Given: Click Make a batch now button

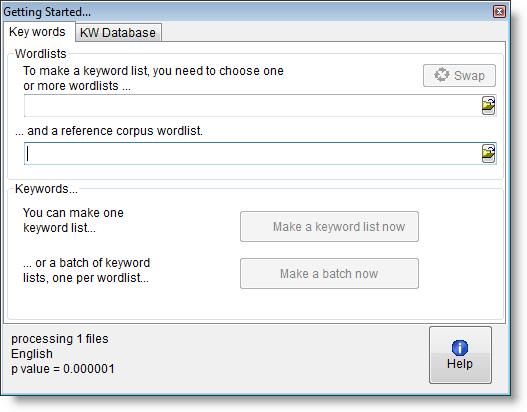Looking at the screenshot, I should tap(329, 274).
